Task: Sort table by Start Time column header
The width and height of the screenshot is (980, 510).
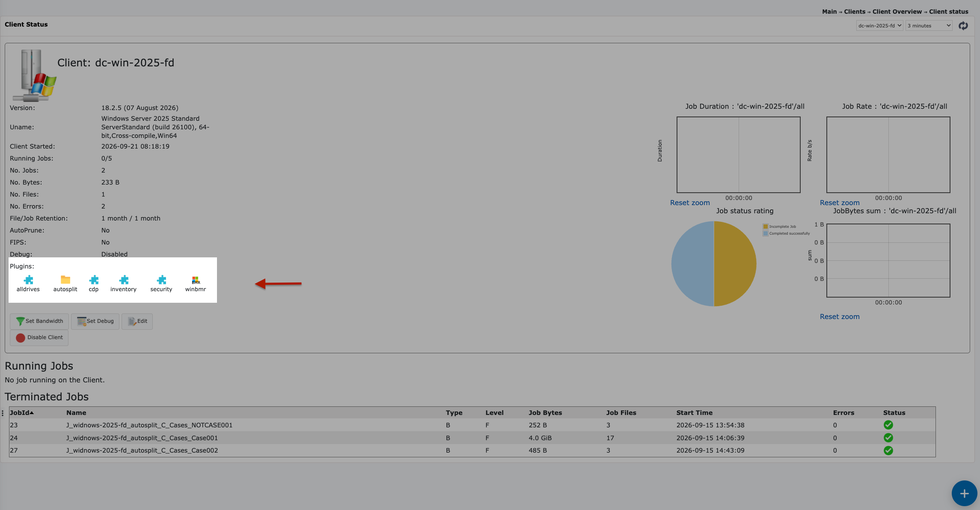Action: click(x=694, y=413)
